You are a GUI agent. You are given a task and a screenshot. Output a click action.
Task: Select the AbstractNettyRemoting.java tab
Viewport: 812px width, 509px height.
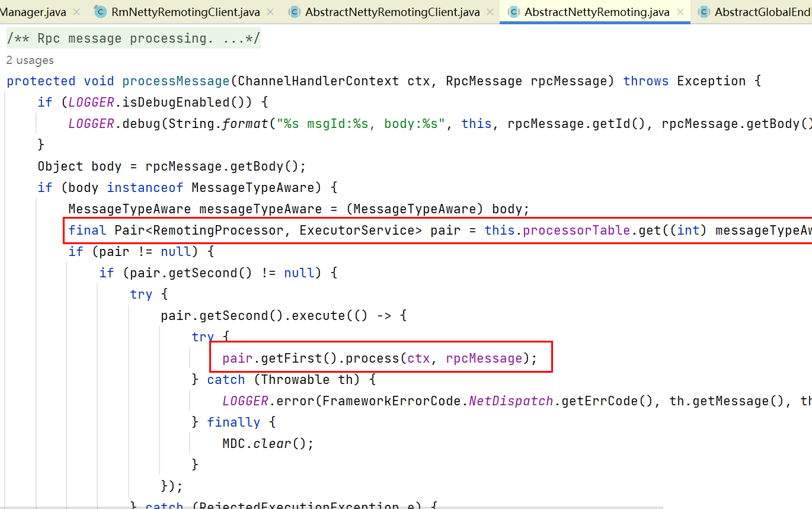[596, 12]
